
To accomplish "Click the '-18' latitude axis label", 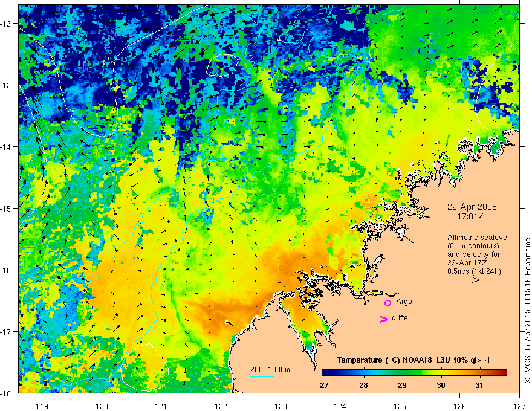I will point(7,393).
